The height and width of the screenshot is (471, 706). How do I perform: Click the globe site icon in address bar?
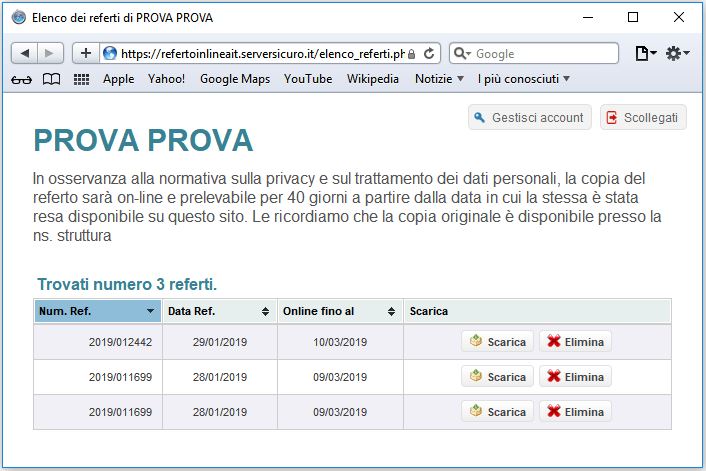point(109,54)
